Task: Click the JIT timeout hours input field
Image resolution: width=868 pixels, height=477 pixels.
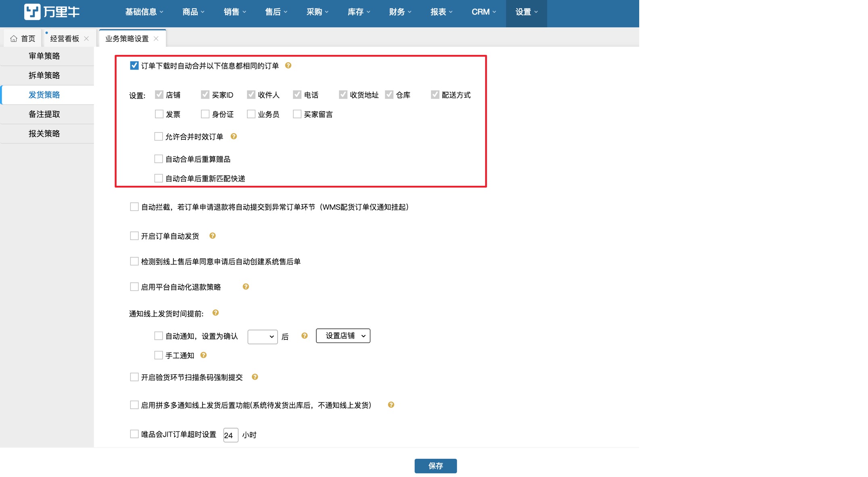Action: [230, 435]
